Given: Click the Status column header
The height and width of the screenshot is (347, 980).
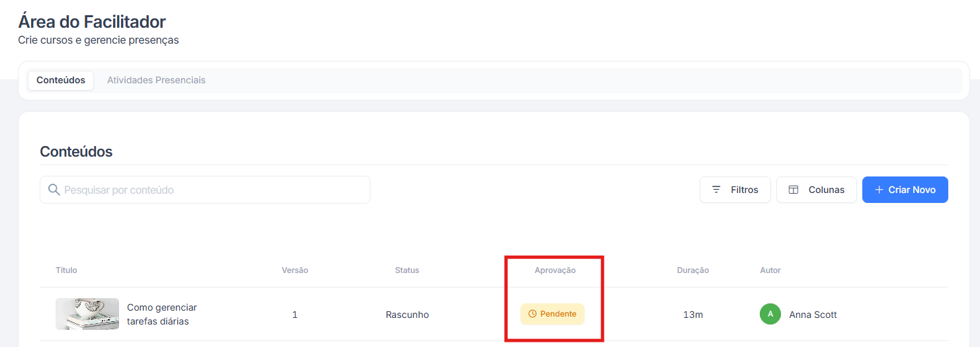Looking at the screenshot, I should click(x=407, y=270).
